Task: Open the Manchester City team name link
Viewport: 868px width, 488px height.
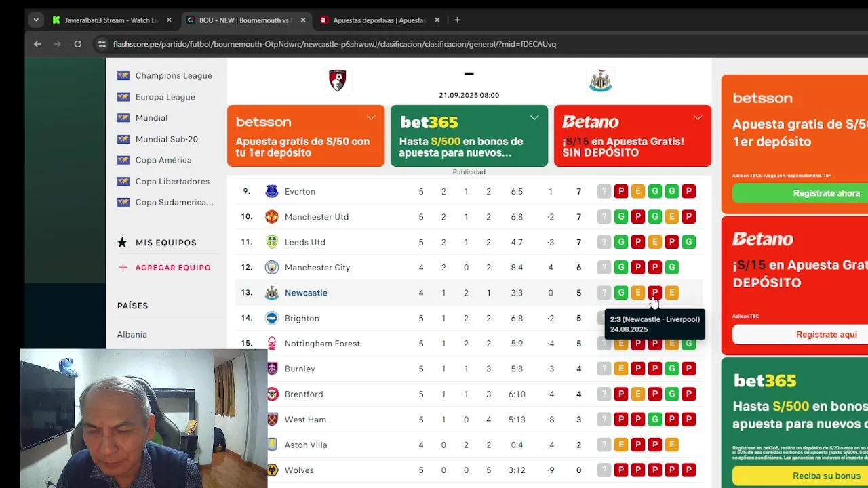Action: (x=317, y=267)
